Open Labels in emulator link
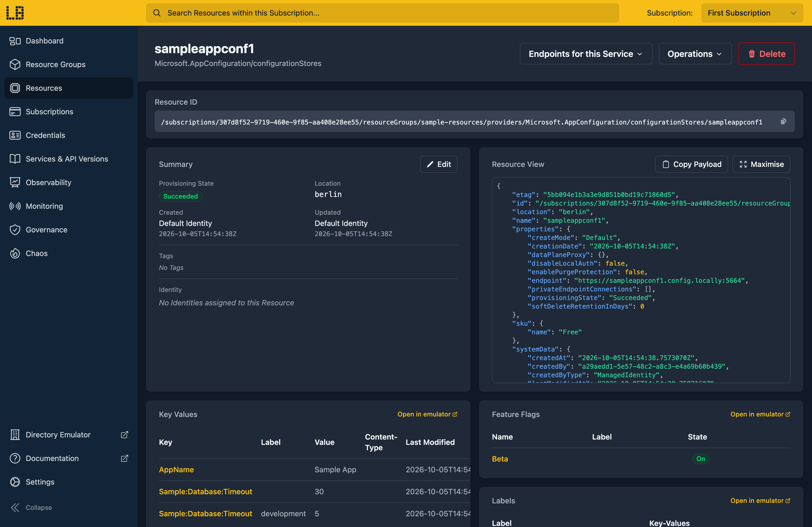Viewport: 812px width, 527px height. pyautogui.click(x=760, y=501)
